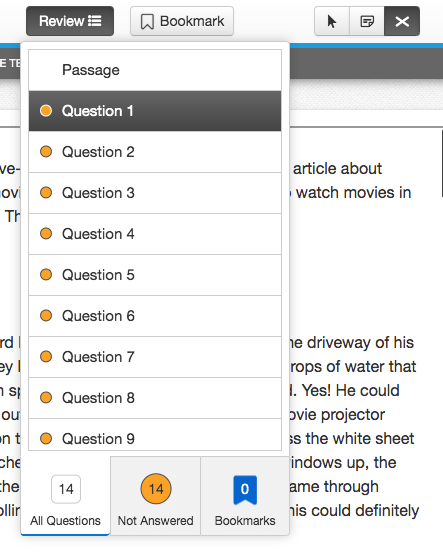Choose Question 6 in the list
The height and width of the screenshot is (557, 443).
[155, 316]
